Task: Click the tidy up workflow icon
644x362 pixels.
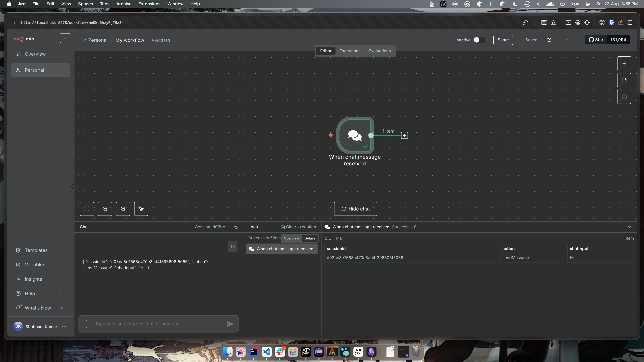Action: [x=141, y=209]
